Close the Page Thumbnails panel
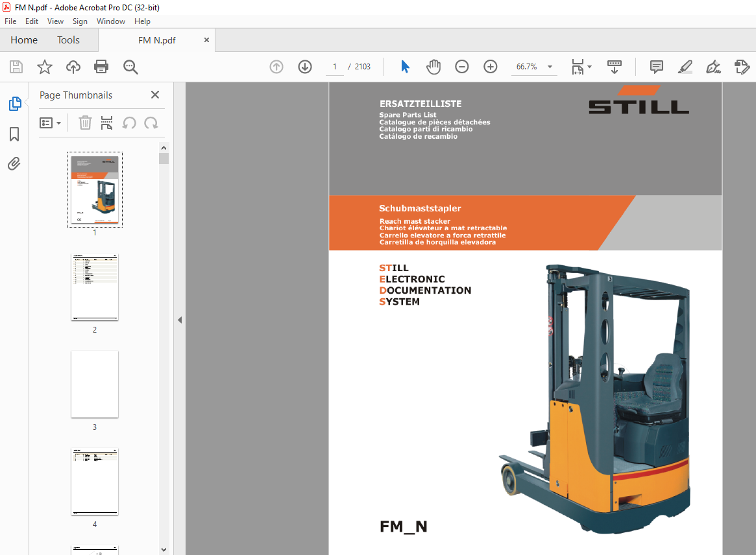Screen dimensions: 756x555 click(154, 95)
